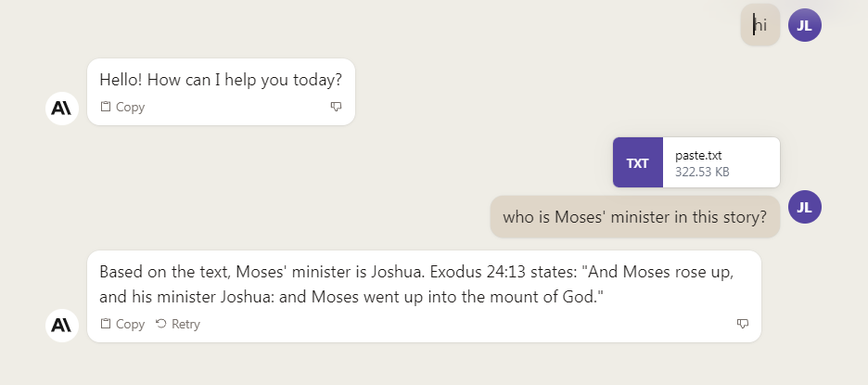Image resolution: width=868 pixels, height=385 pixels.
Task: Click the purple TXT file-type icon
Action: pos(638,162)
